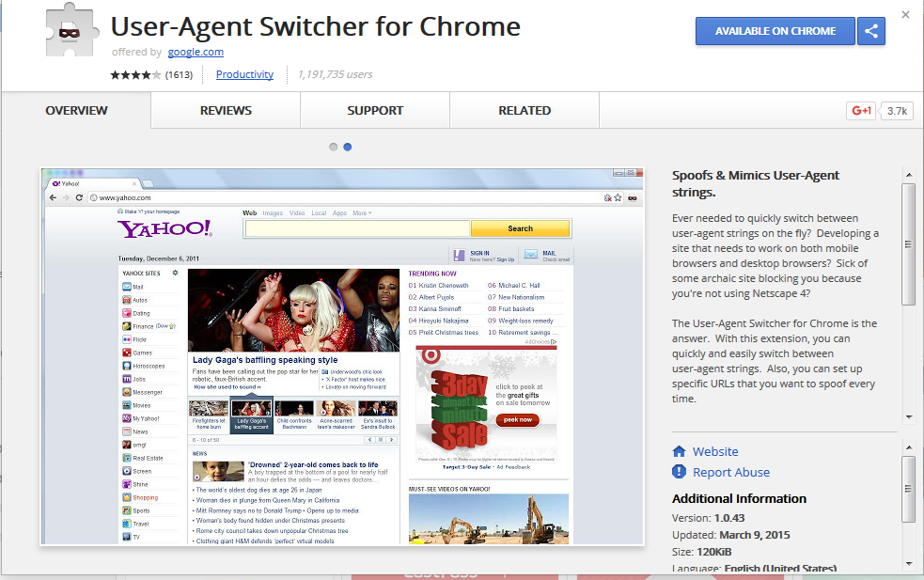Image resolution: width=924 pixels, height=580 pixels.
Task: Click the (1613) ratings count
Action: click(180, 75)
